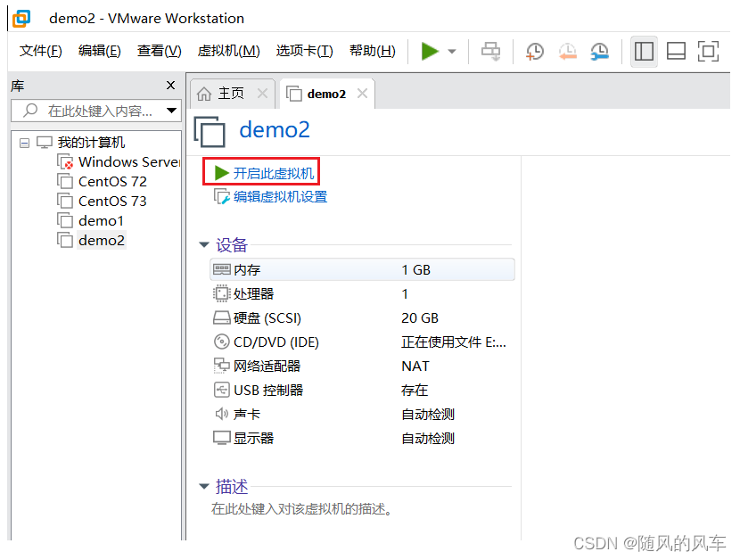Open the 虚拟机(M) menu

(x=228, y=51)
